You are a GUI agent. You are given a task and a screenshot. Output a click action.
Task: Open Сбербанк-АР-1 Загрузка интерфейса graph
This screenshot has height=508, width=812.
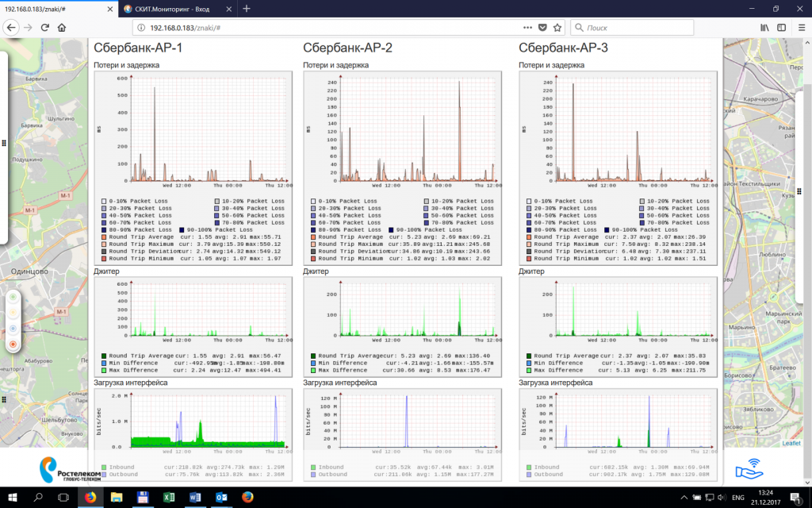[193, 434]
